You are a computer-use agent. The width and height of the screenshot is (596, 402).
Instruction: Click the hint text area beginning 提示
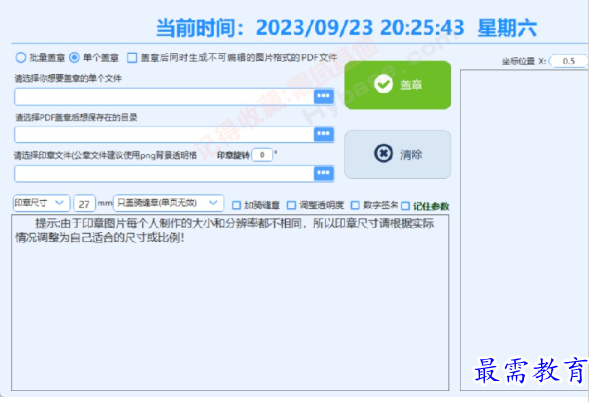click(x=230, y=302)
